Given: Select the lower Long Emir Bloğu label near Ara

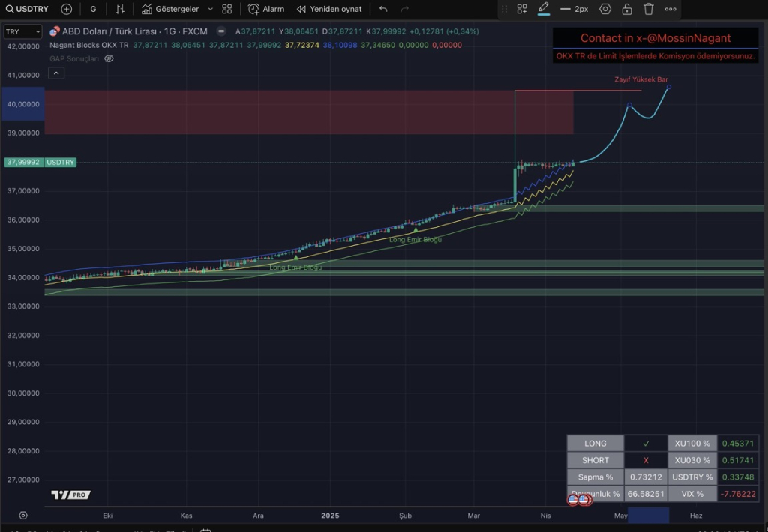Looking at the screenshot, I should (295, 267).
